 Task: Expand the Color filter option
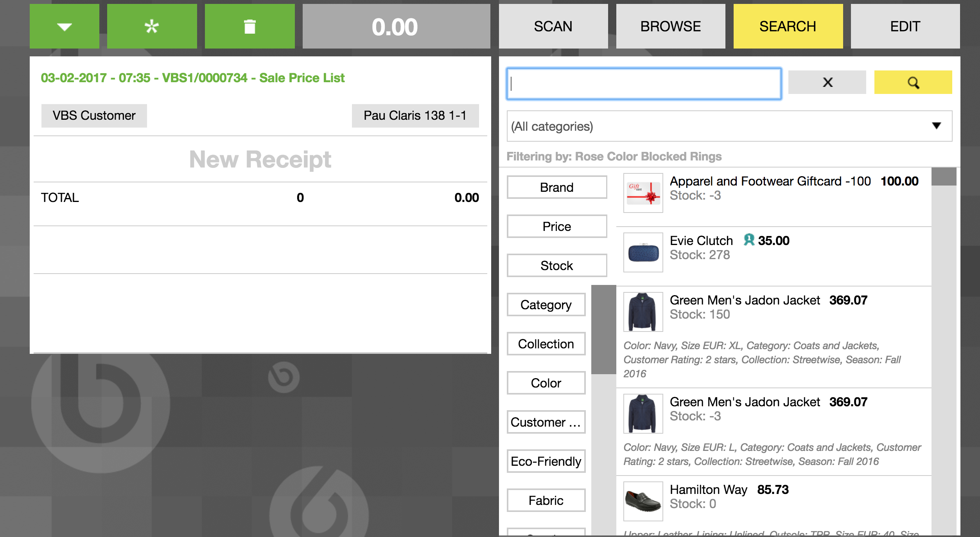(546, 383)
